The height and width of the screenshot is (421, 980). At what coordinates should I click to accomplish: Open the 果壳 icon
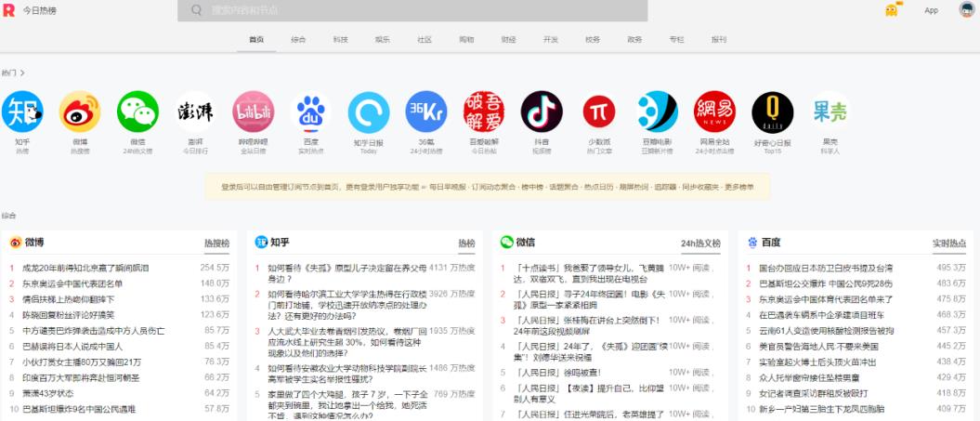pyautogui.click(x=830, y=112)
